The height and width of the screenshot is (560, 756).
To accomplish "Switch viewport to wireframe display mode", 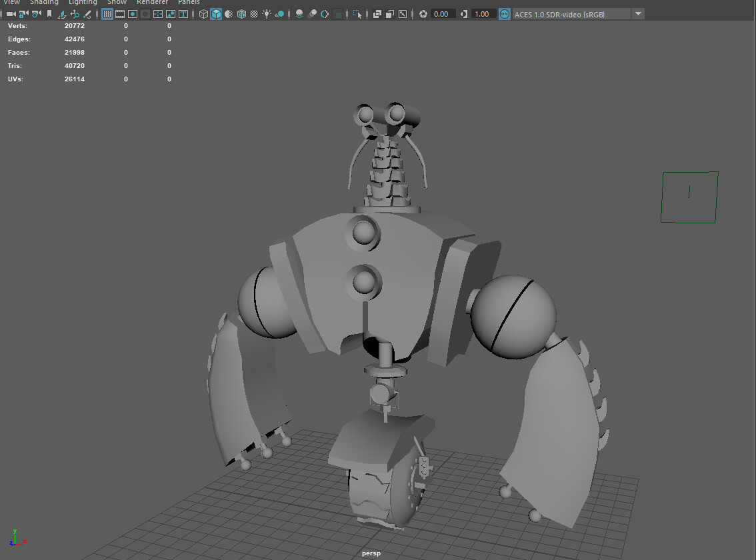I will pyautogui.click(x=204, y=13).
